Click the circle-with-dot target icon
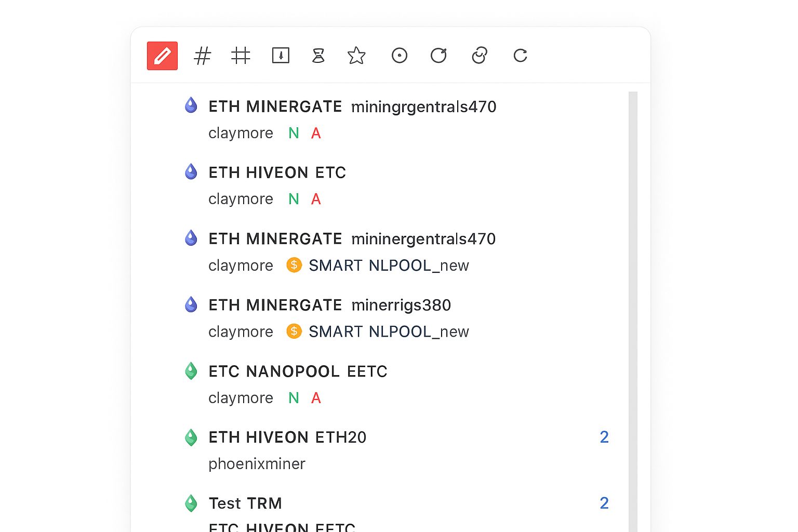This screenshot has height=532, width=798. [x=399, y=56]
